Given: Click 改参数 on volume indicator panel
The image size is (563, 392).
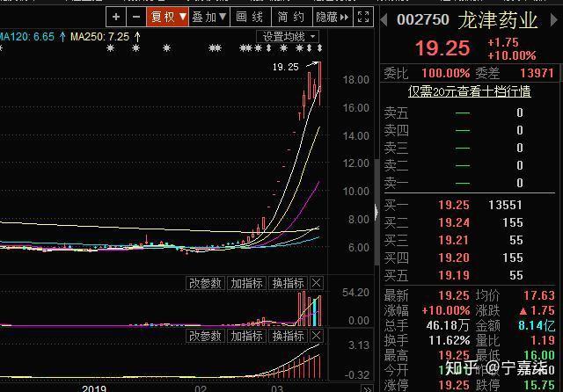Looking at the screenshot, I should point(205,283).
